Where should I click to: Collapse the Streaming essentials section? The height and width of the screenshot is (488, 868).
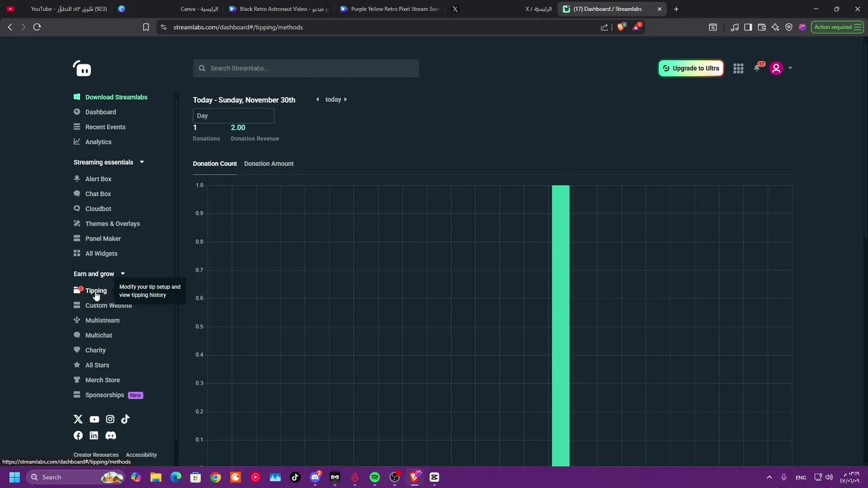coord(142,163)
